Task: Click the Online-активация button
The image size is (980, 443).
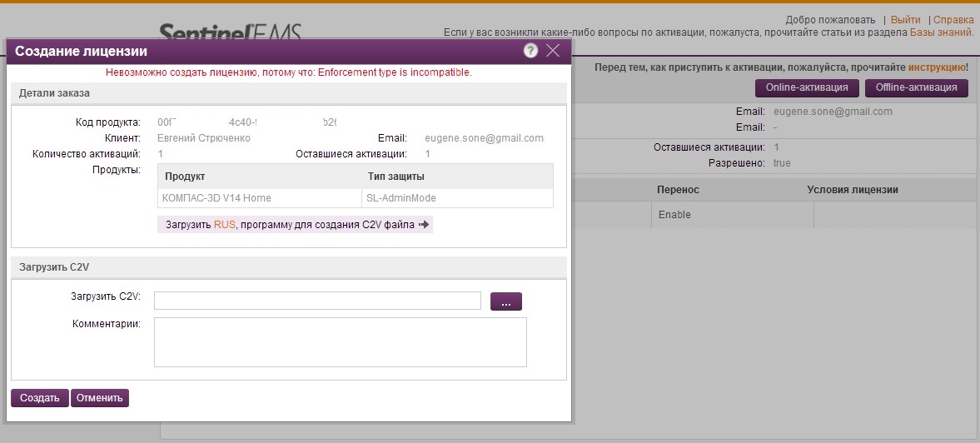Action: click(807, 87)
